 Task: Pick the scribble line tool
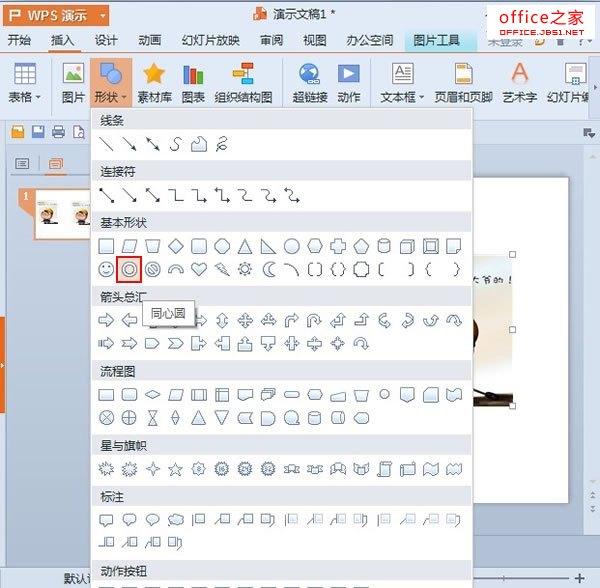click(x=222, y=144)
